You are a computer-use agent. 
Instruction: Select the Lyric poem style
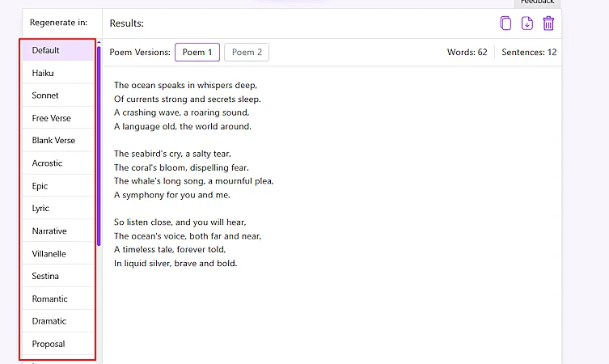(x=58, y=208)
